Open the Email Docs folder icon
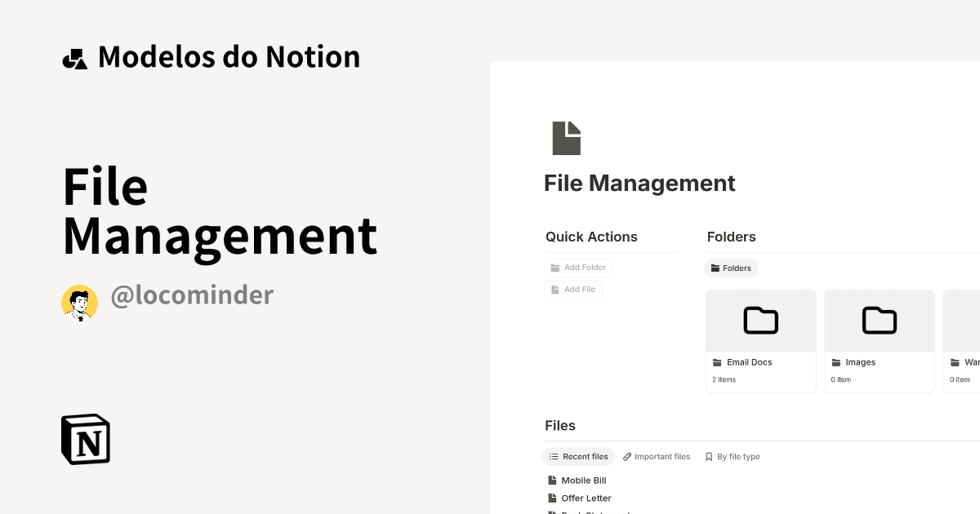Image resolution: width=980 pixels, height=514 pixels. (x=760, y=320)
